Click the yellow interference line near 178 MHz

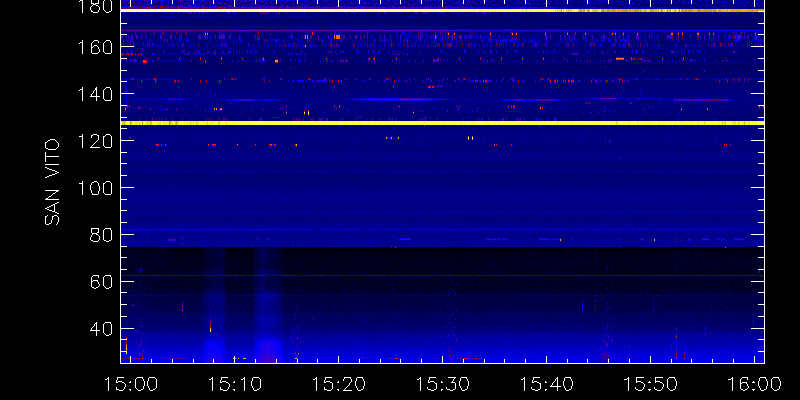tap(442, 10)
